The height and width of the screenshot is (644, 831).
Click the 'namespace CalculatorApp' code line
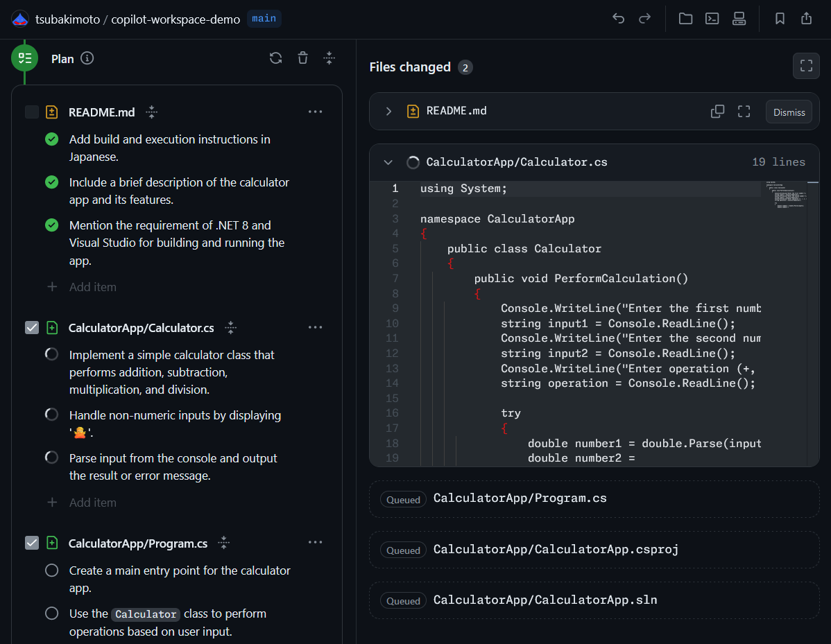point(497,219)
